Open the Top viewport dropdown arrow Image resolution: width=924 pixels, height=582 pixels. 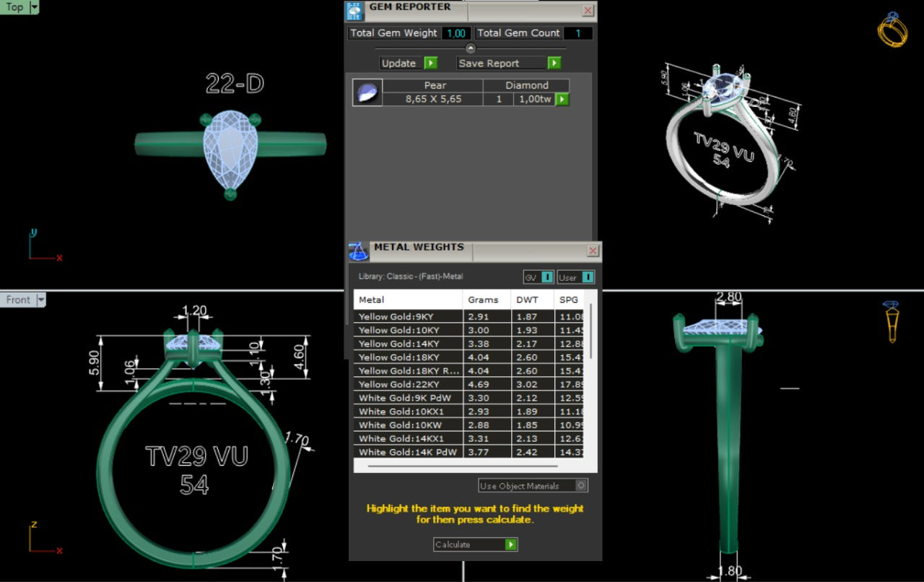point(35,7)
